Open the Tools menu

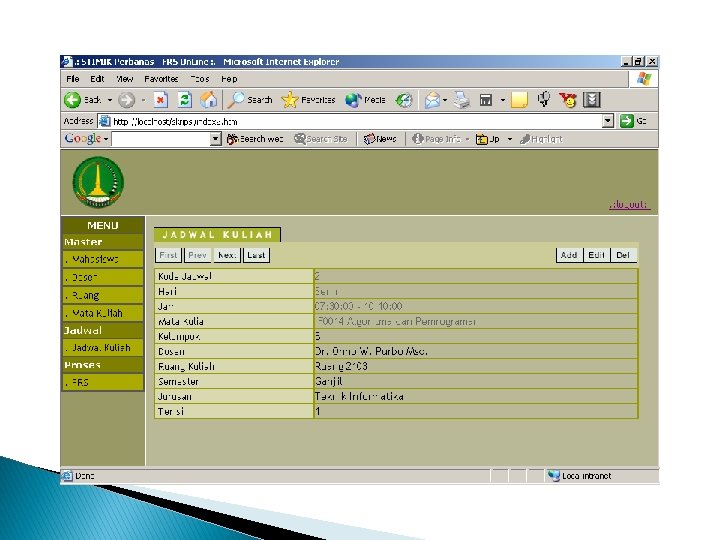[x=200, y=79]
